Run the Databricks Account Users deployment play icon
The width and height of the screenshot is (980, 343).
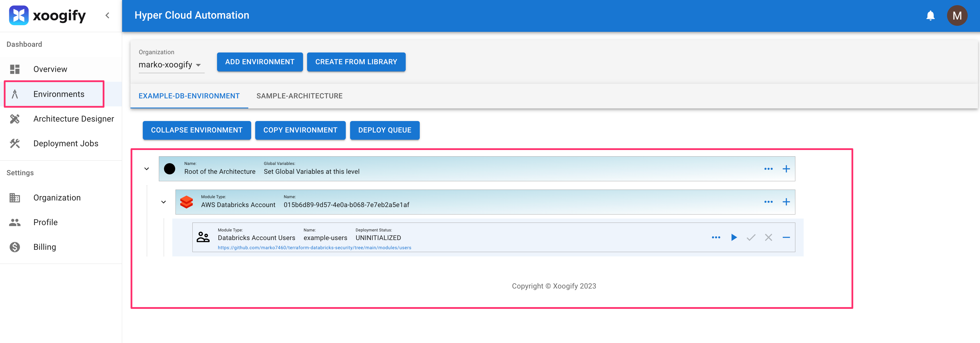[733, 237]
